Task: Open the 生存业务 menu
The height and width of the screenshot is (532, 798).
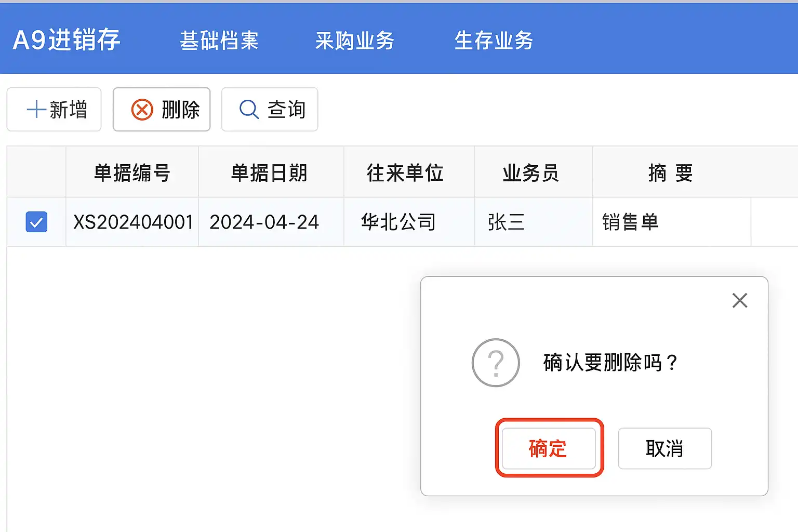Action: [494, 41]
